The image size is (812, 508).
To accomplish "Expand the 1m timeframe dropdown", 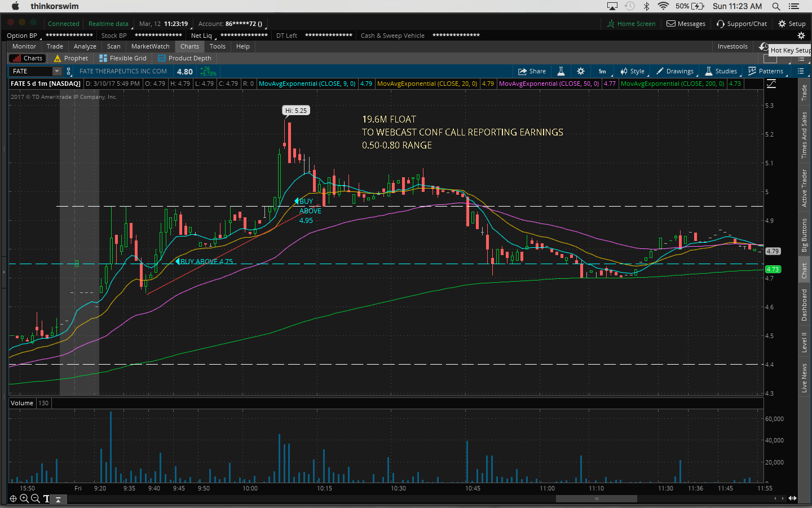I will point(602,71).
